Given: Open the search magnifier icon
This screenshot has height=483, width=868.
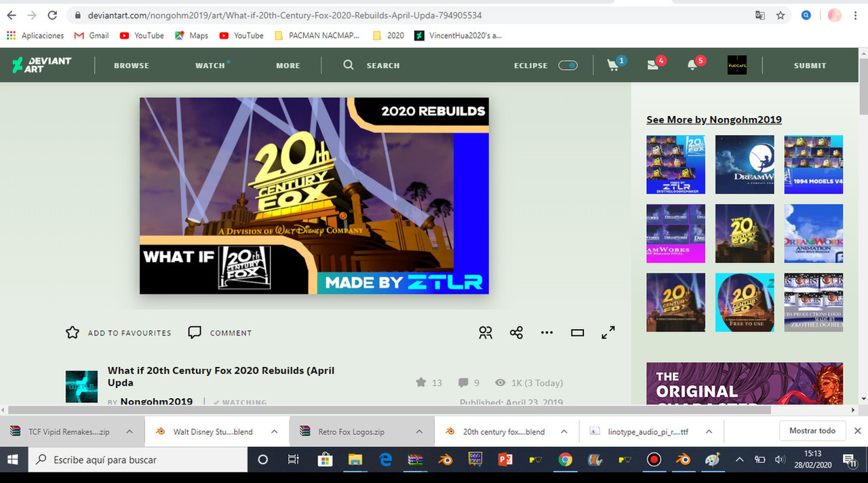Looking at the screenshot, I should (349, 65).
